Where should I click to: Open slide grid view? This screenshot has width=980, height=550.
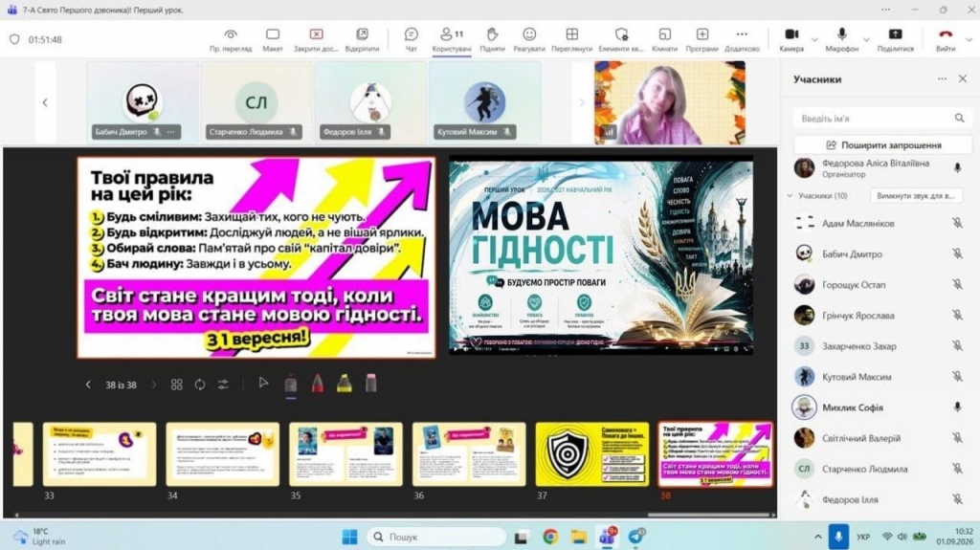(x=177, y=385)
